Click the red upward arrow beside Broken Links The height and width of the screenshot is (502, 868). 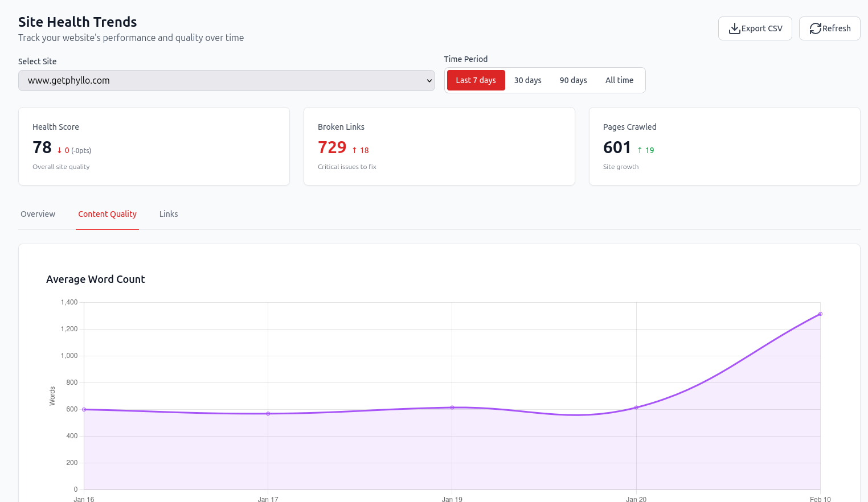coord(354,150)
